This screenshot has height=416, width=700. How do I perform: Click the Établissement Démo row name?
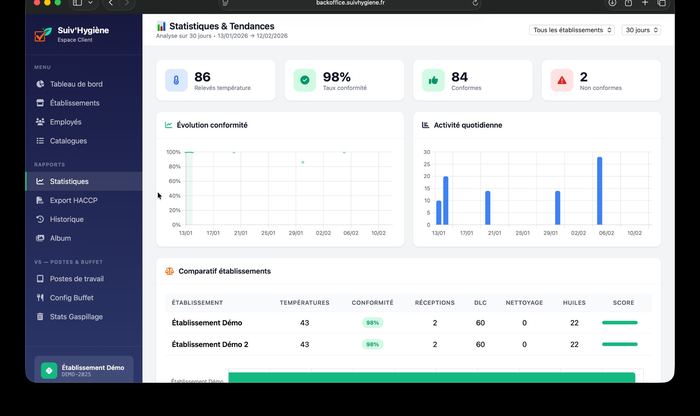(207, 323)
